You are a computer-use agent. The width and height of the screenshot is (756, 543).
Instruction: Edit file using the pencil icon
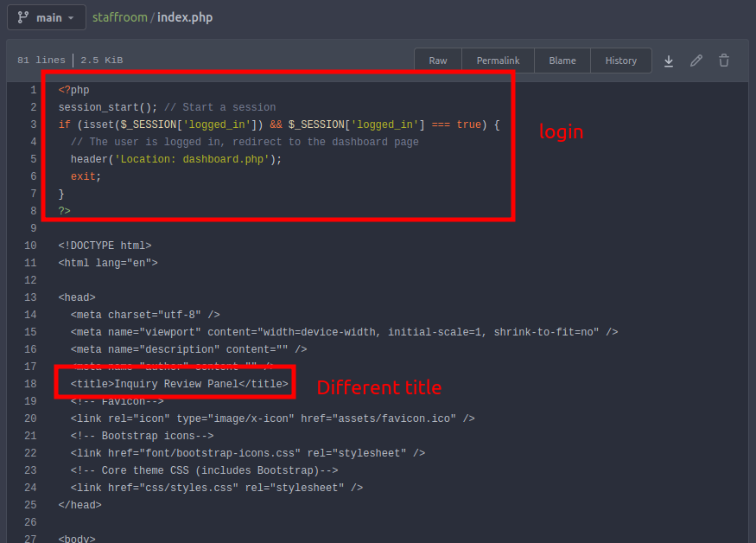click(696, 61)
